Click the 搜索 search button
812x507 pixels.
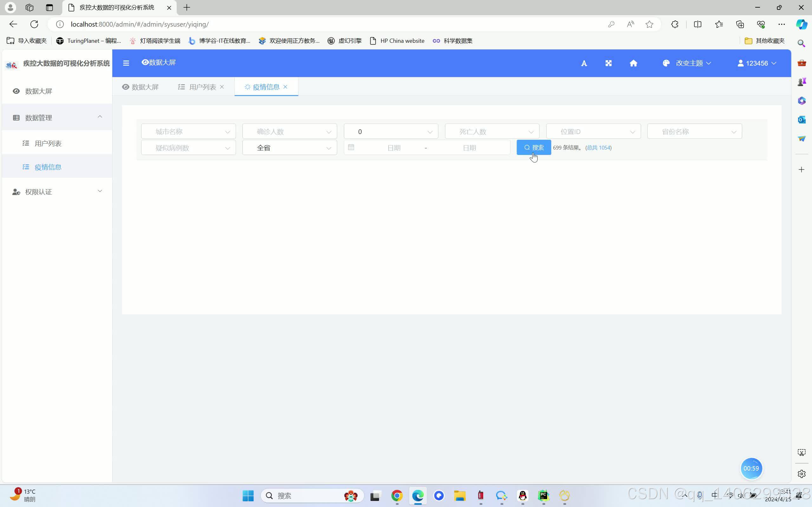(x=534, y=147)
